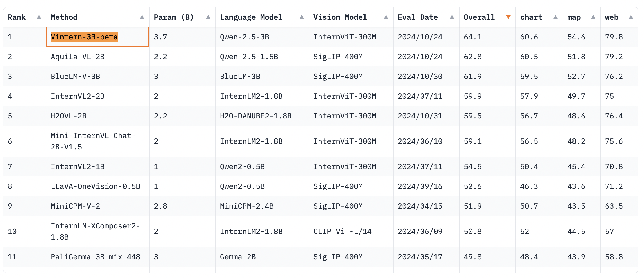Click the Overall column header label
The image size is (644, 278).
coord(479,17)
